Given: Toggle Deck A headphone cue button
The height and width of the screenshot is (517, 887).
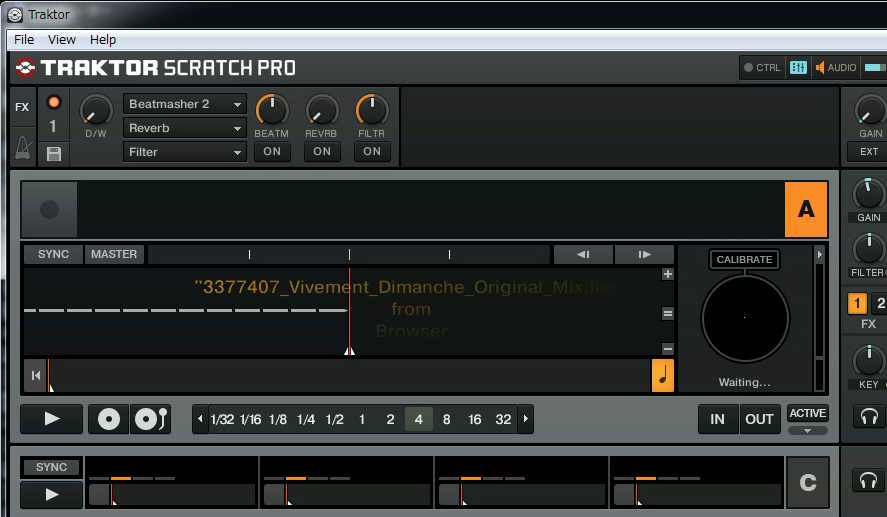Looking at the screenshot, I should pyautogui.click(x=869, y=417).
